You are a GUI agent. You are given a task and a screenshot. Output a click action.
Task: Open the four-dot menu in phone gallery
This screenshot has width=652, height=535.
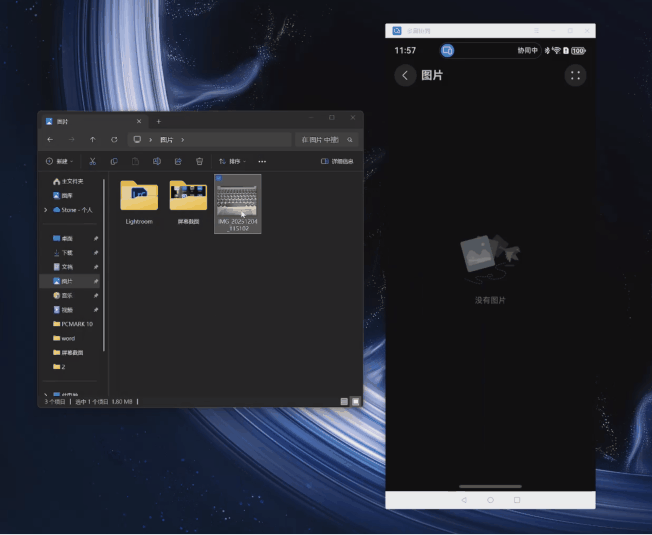click(574, 75)
